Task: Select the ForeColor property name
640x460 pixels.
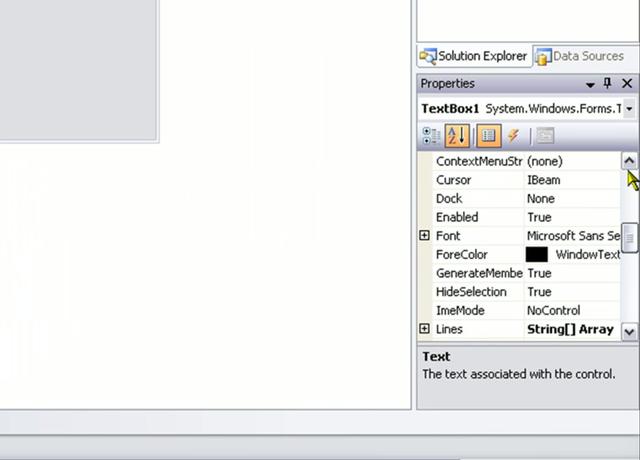Action: coord(462,255)
